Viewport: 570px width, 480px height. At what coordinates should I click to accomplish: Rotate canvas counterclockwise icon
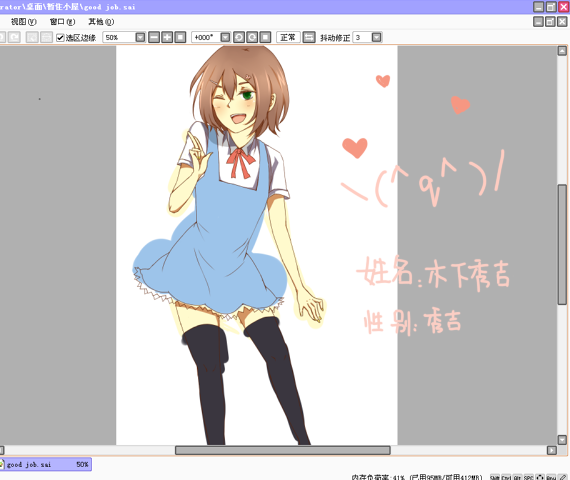click(x=239, y=37)
